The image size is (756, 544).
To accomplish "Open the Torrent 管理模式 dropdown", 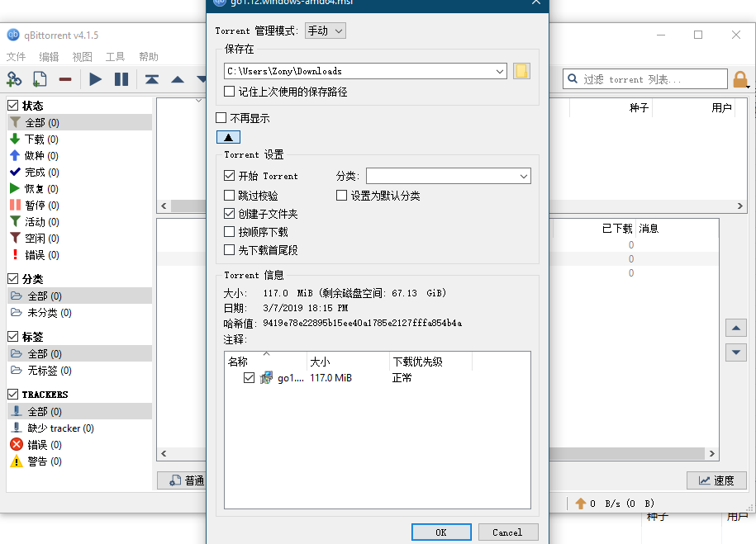I will point(326,31).
